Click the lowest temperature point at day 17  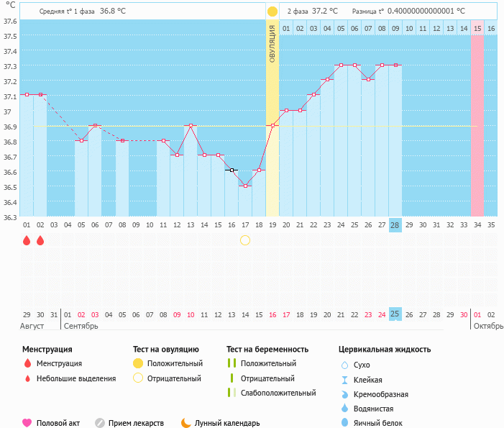pyautogui.click(x=245, y=186)
